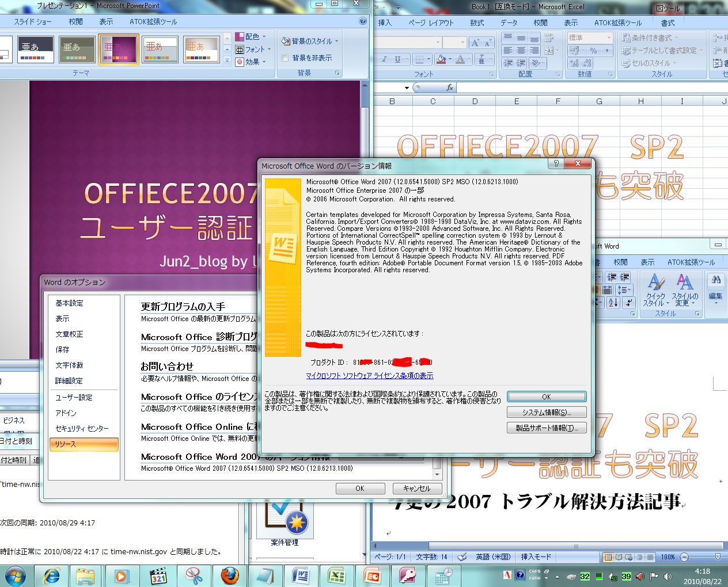
Task: Pick the dark blue PowerPoint theme thumbnail
Action: [36, 49]
